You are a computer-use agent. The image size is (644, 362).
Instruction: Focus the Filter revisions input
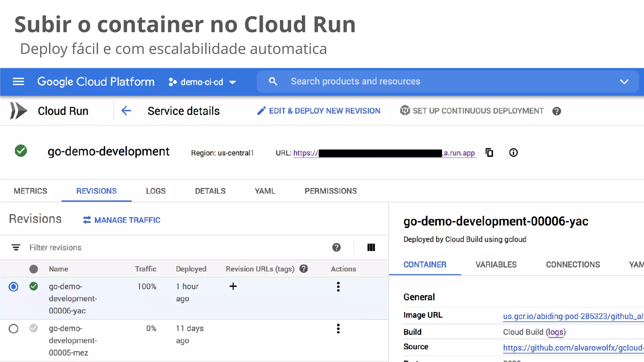click(55, 248)
